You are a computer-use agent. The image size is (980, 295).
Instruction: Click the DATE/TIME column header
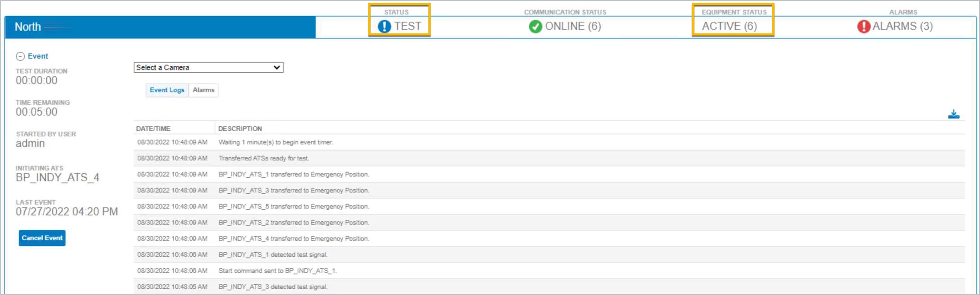click(153, 129)
